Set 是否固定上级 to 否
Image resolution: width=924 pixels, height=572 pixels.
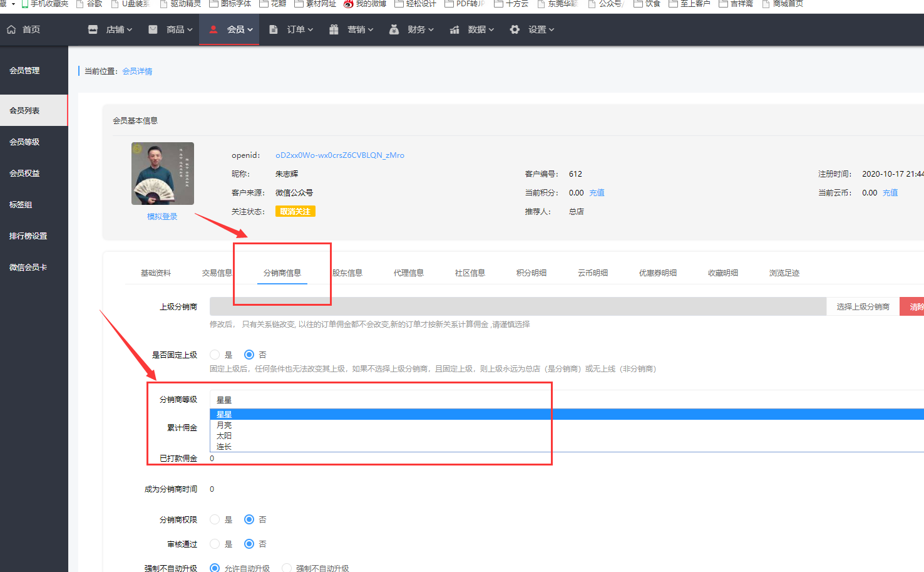coord(249,355)
